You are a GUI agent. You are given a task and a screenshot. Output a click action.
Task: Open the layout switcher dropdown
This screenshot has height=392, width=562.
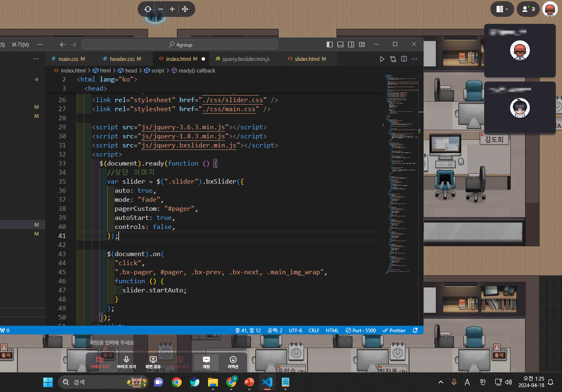click(502, 9)
